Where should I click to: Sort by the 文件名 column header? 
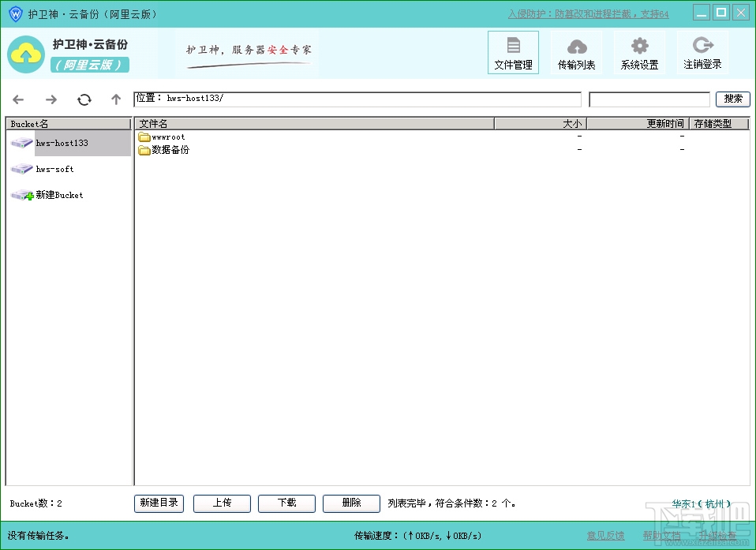tap(314, 123)
